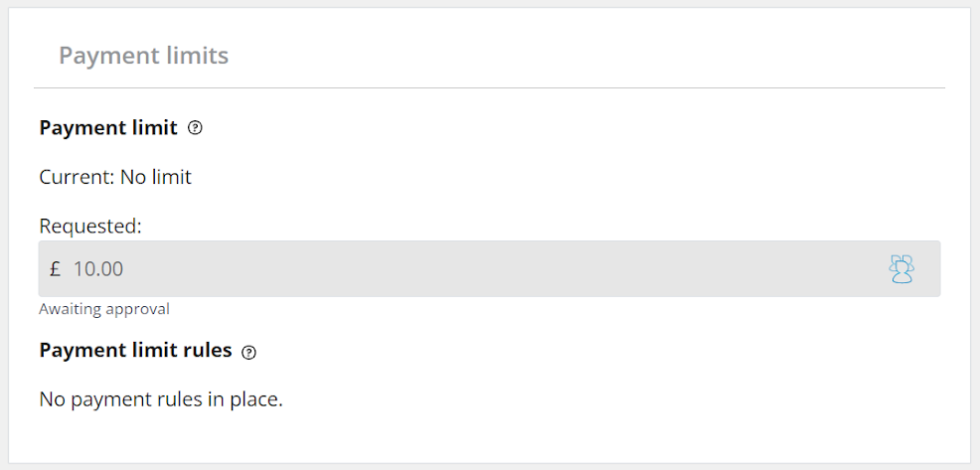
Task: Click the No payment rules in place message
Action: tap(161, 399)
